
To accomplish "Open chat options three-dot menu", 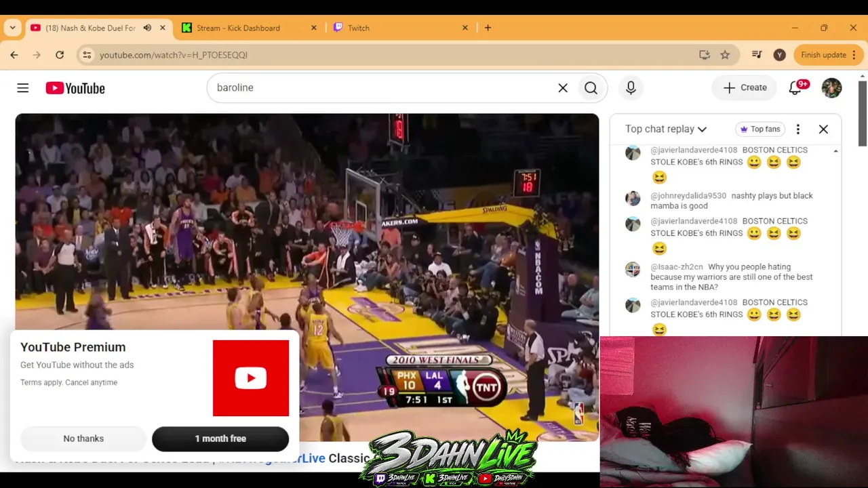I will click(798, 129).
